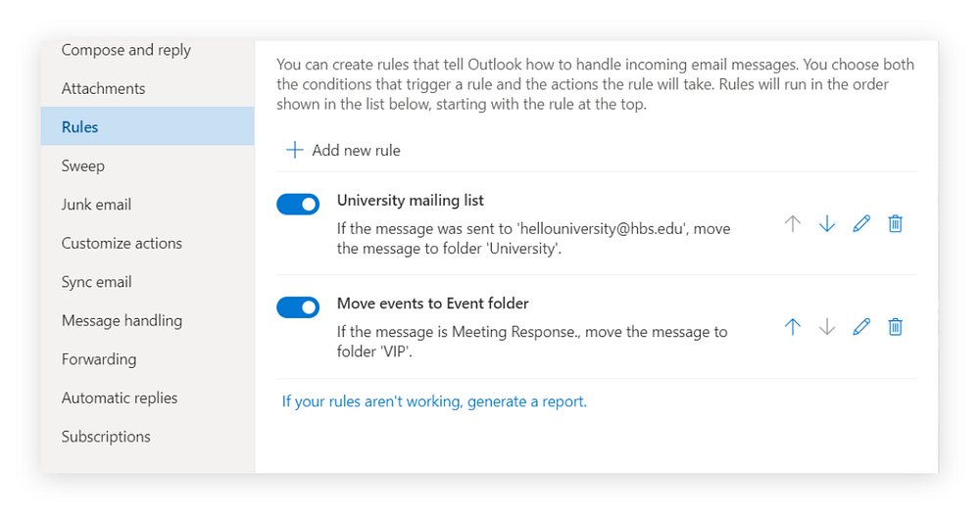Delete the University mailing list rule
The height and width of the screenshot is (514, 980).
[x=895, y=223]
